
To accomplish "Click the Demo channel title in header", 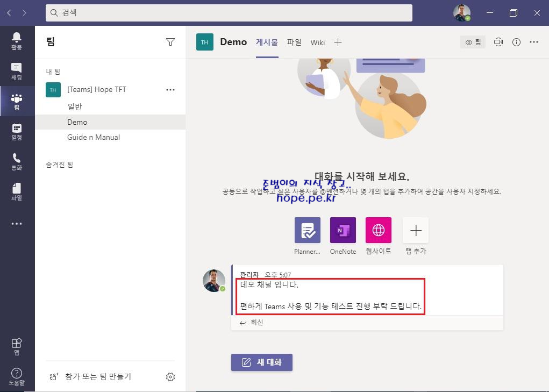I will click(233, 42).
